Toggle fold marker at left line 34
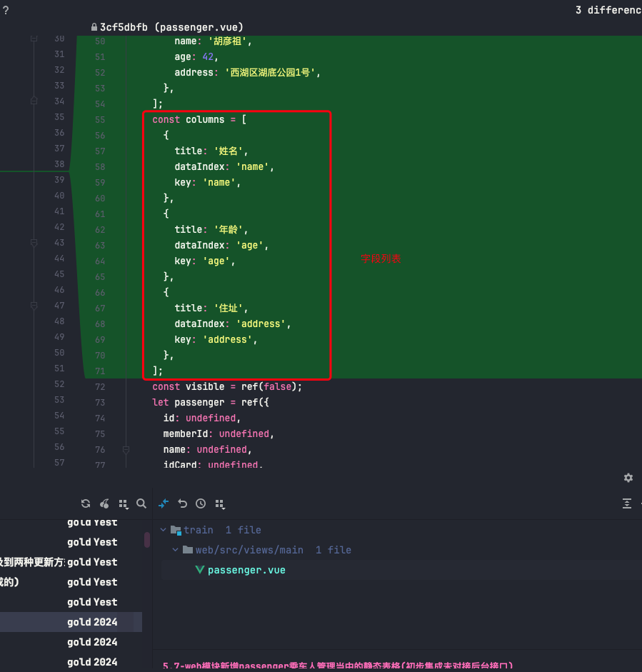The image size is (642, 672). 34,101
